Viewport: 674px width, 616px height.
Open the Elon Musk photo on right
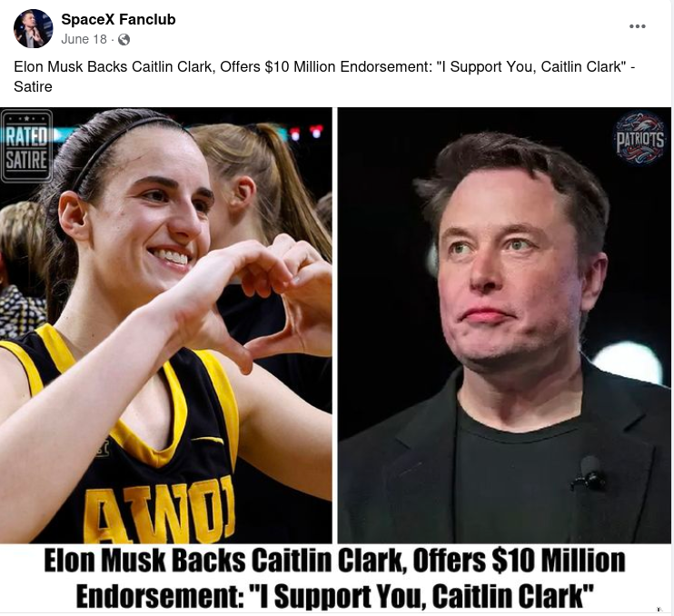(x=504, y=325)
